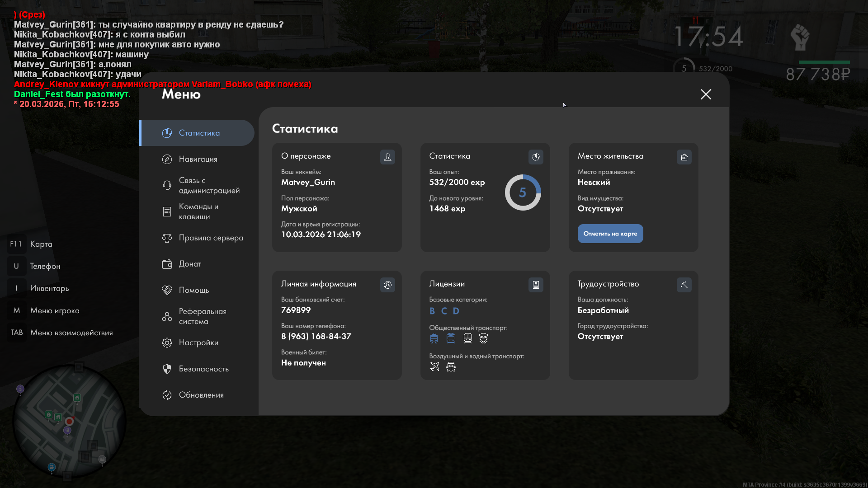Close the Меню window

tap(706, 94)
